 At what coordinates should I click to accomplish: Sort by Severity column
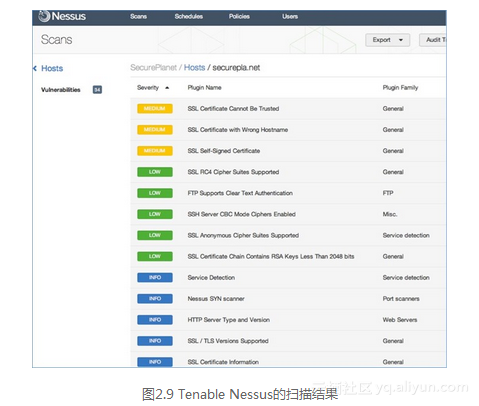[x=148, y=88]
